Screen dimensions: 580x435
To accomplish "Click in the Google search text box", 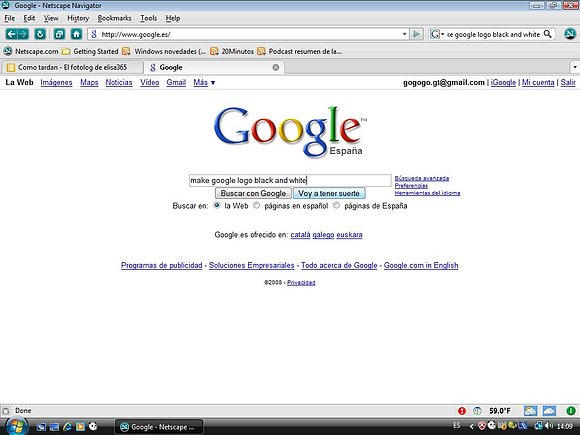I will coord(290,181).
